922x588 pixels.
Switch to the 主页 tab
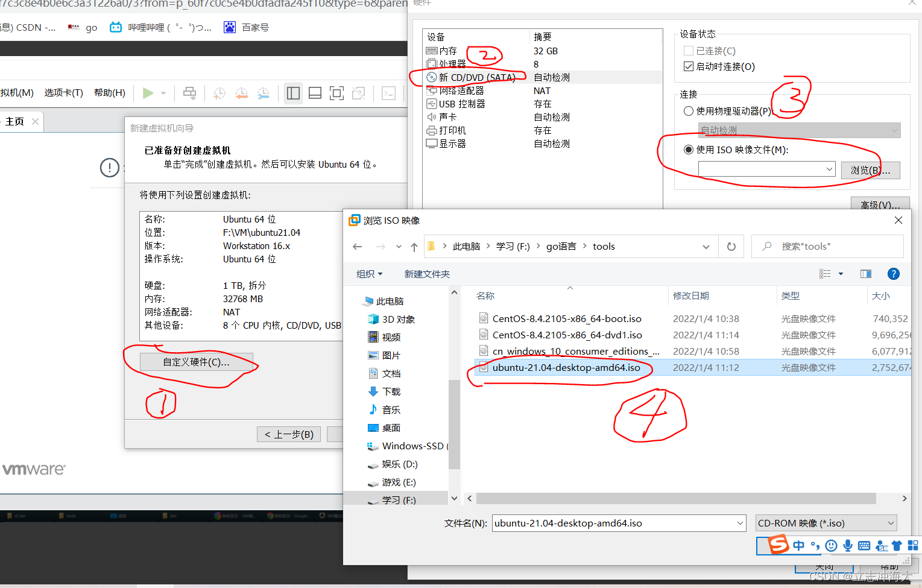[x=14, y=121]
